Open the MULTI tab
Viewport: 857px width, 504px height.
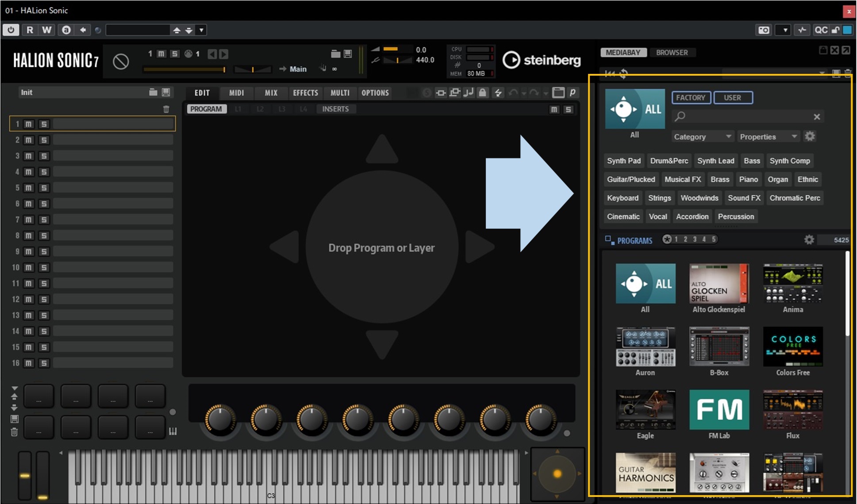340,92
